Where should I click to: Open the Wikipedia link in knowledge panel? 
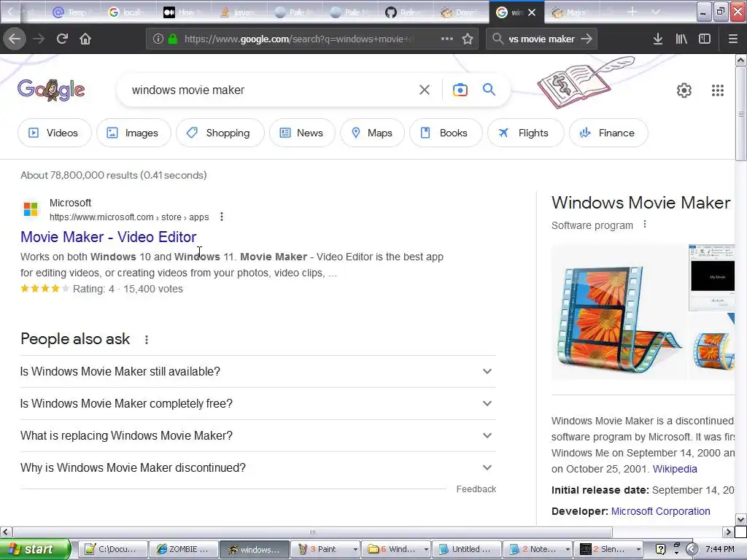click(675, 469)
